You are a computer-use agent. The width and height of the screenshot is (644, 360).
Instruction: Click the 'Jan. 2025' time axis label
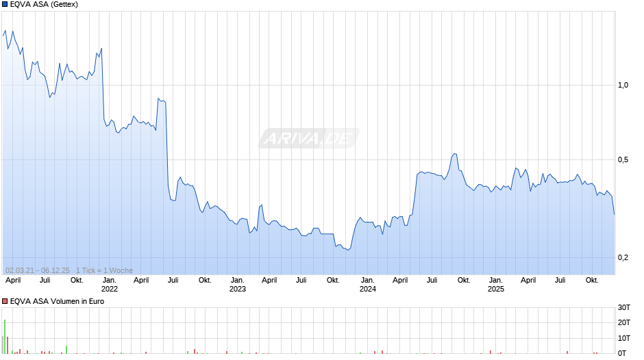(496, 285)
